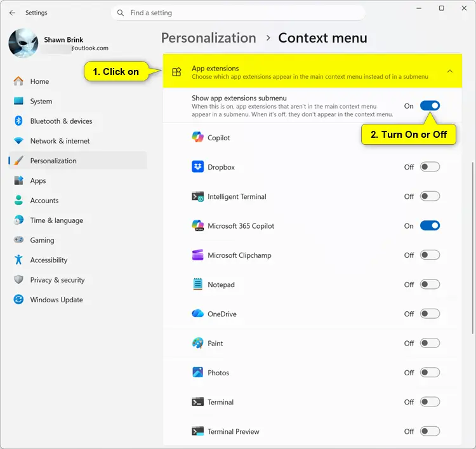Screen dimensions: 476x449
Task: Click the App extensions header title
Action: coord(215,69)
